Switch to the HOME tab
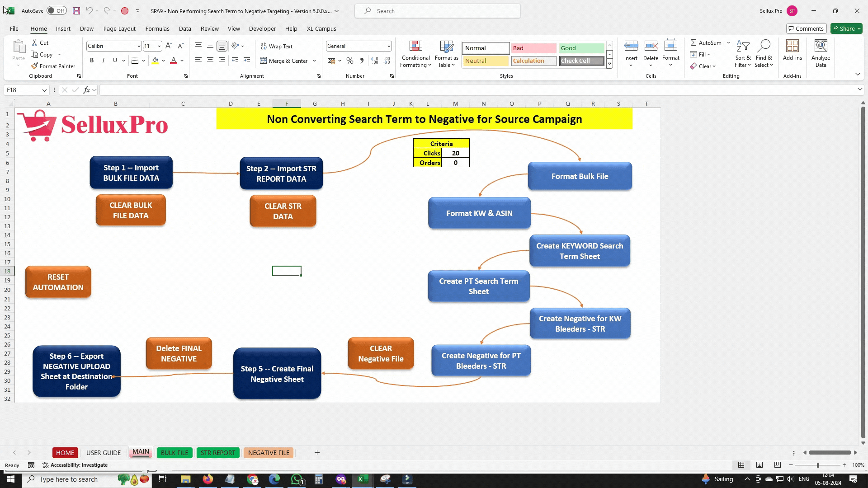868x488 pixels. coord(65,452)
